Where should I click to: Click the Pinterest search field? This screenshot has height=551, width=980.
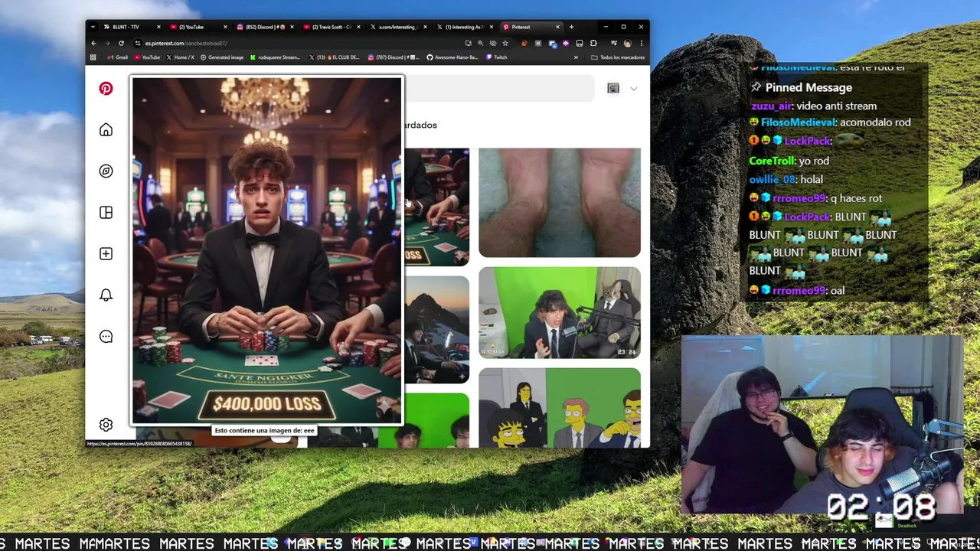point(499,89)
